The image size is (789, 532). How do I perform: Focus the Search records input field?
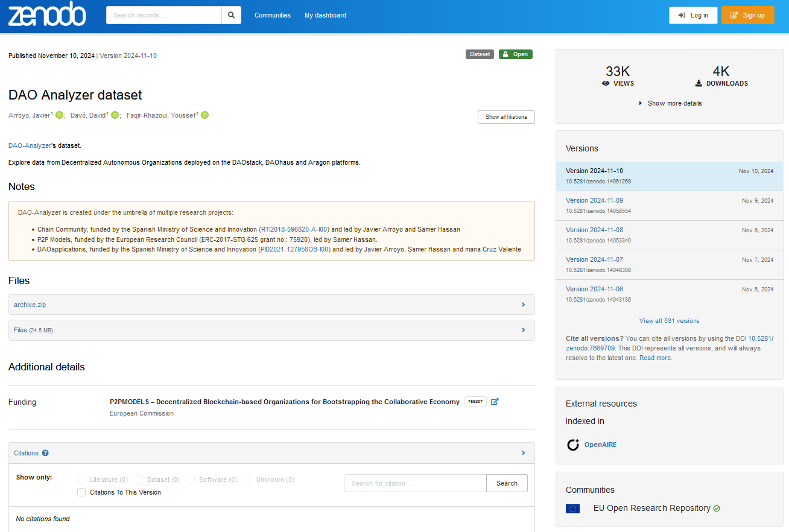click(x=163, y=15)
